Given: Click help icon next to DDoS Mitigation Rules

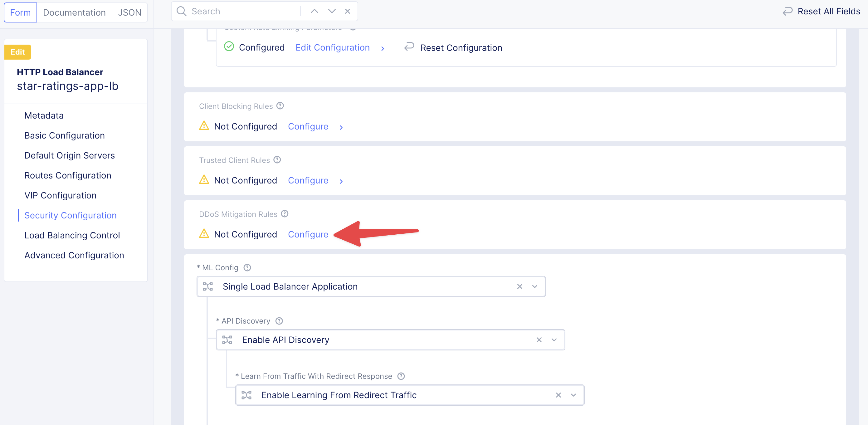Looking at the screenshot, I should [x=285, y=214].
